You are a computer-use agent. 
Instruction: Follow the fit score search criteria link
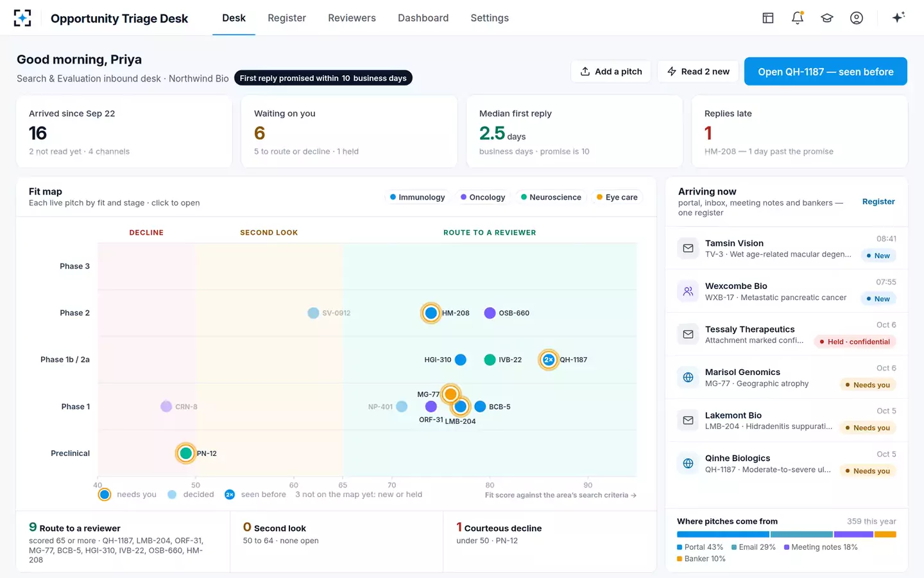point(561,495)
